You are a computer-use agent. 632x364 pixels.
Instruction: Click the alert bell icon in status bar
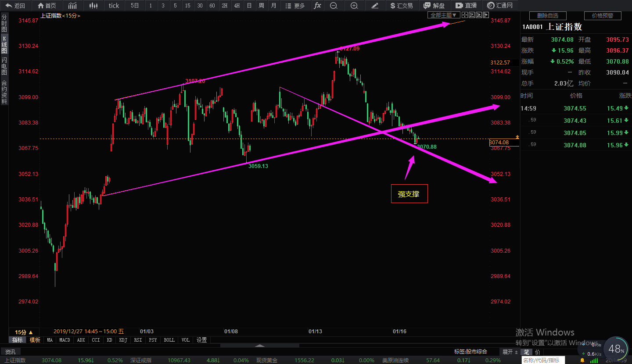(582, 360)
